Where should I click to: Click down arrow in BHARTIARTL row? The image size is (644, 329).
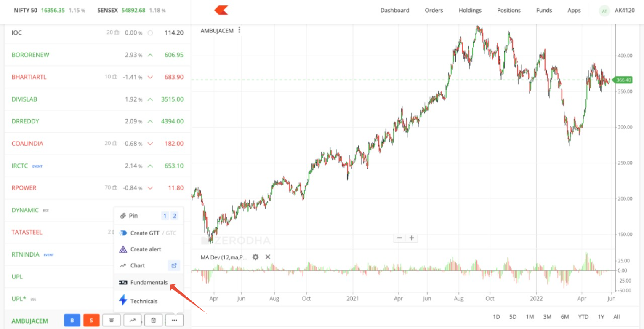(150, 77)
